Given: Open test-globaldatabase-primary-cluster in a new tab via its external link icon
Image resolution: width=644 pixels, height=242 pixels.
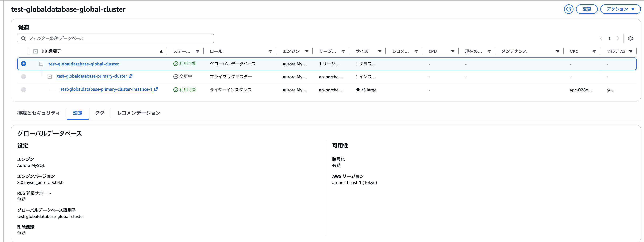Looking at the screenshot, I should (131, 76).
